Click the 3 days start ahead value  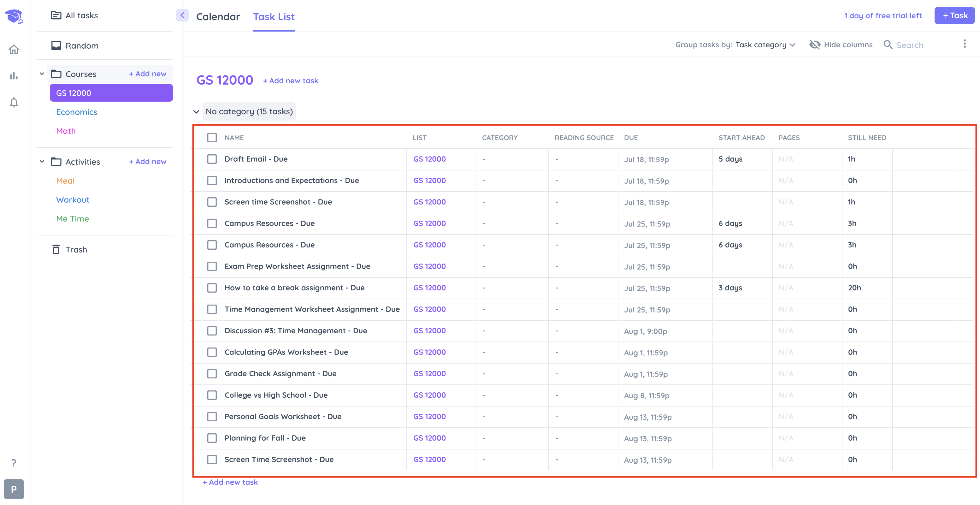point(730,288)
